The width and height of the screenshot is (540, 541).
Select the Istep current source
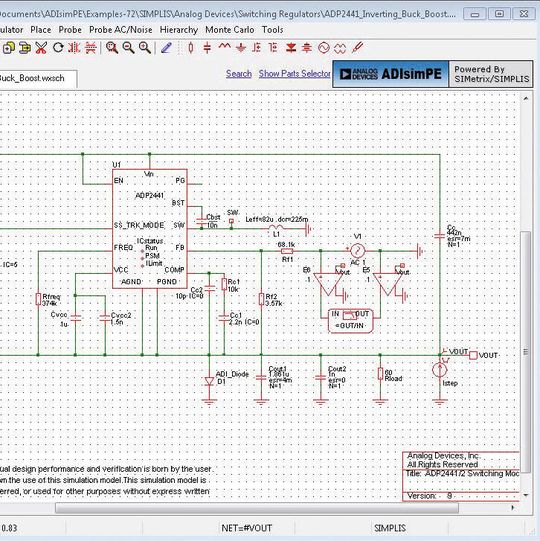440,370
